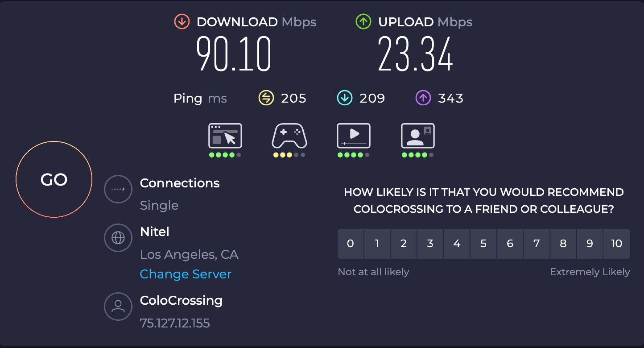
Task: Click the gaming controller quality icon
Action: tap(289, 136)
